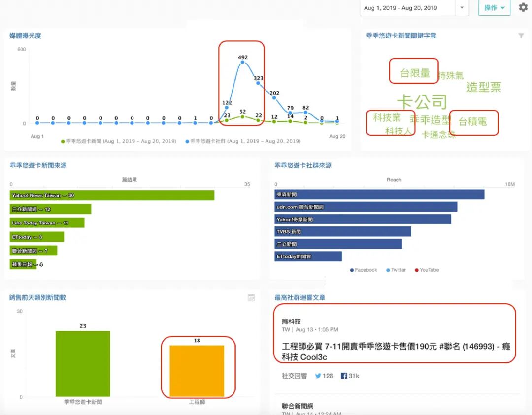Click the 媒體曝光度 panel title

(x=25, y=36)
